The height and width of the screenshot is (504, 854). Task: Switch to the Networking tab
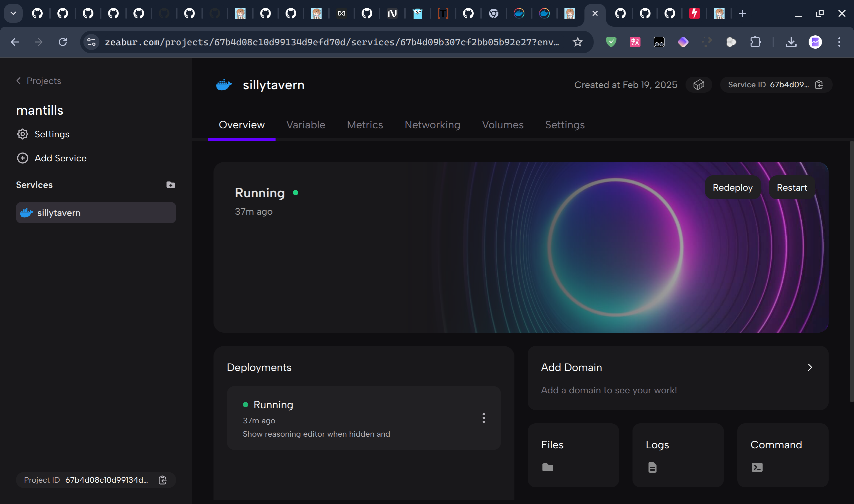pos(432,125)
